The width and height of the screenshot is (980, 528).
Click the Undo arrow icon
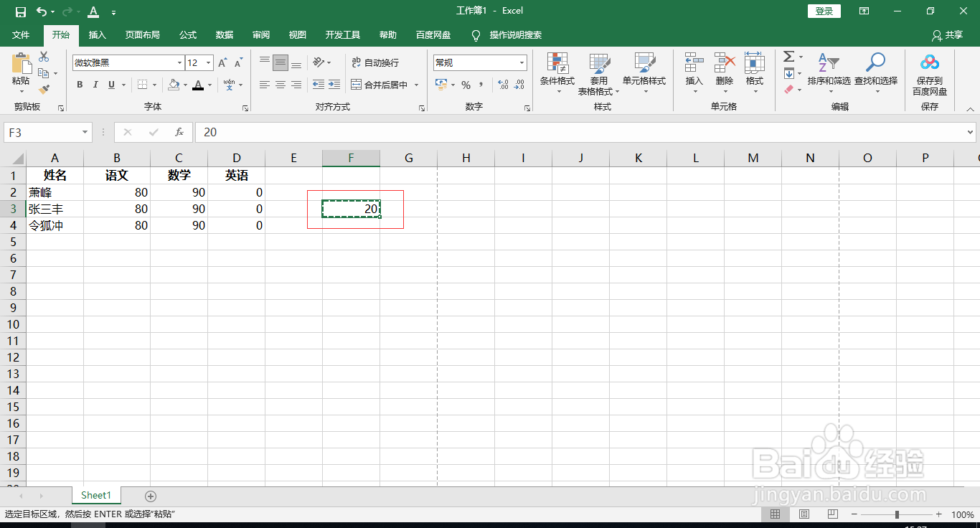click(42, 11)
